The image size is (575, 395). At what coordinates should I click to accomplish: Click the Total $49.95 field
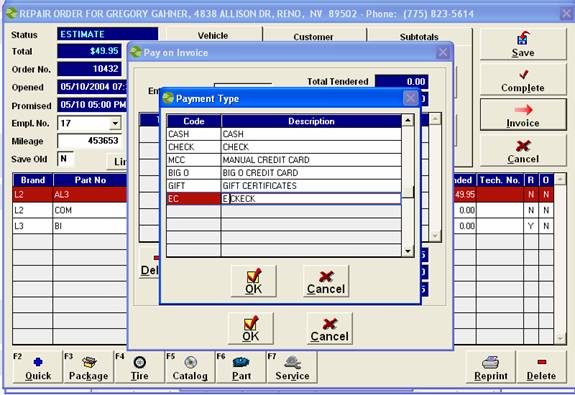tap(89, 51)
